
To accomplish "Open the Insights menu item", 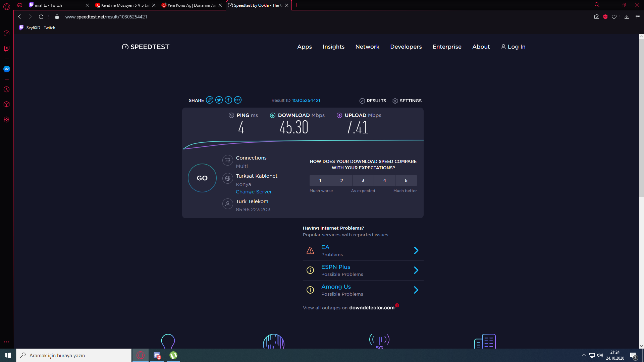I will tap(333, 47).
